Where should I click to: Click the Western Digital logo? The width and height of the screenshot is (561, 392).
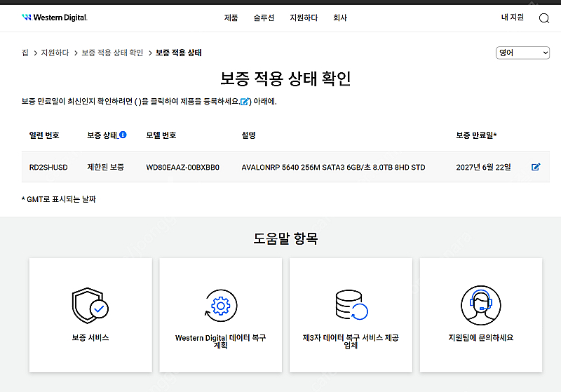(x=55, y=17)
